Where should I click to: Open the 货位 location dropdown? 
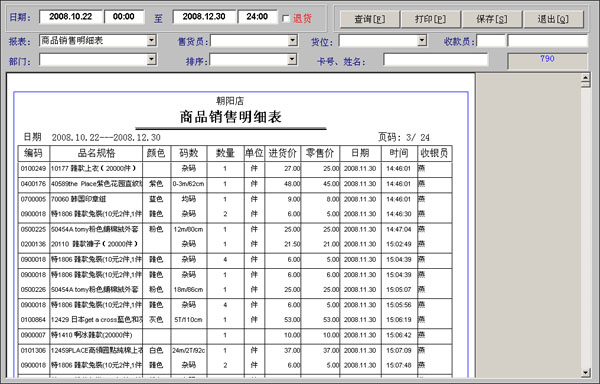click(422, 41)
